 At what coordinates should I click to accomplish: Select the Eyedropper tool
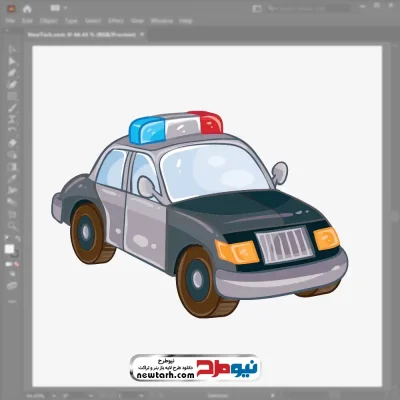coord(12,179)
